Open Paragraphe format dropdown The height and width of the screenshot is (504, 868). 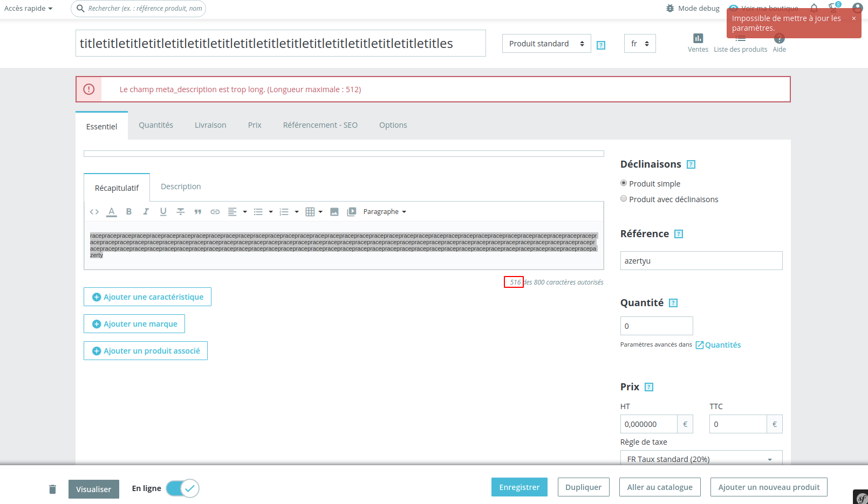click(385, 212)
